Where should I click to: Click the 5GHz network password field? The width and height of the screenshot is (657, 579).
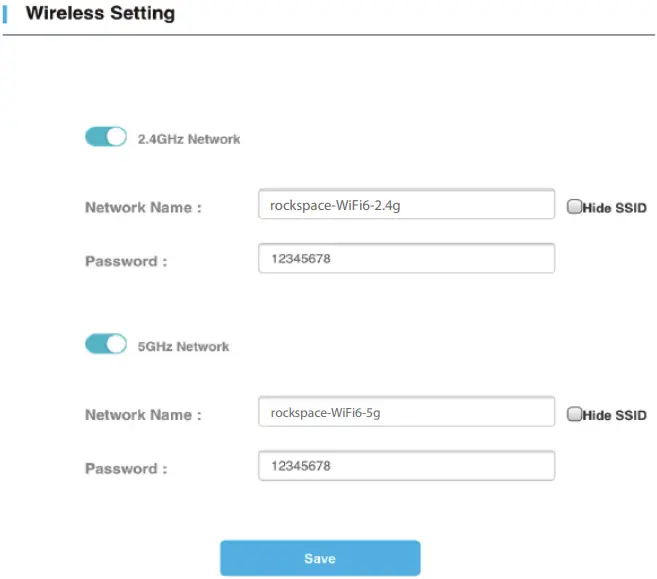(405, 466)
